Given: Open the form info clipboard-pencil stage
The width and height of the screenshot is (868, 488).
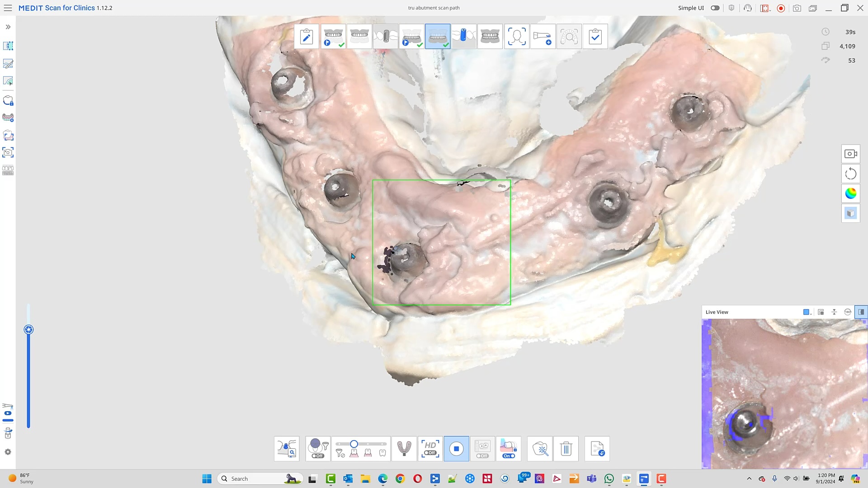Looking at the screenshot, I should 307,36.
